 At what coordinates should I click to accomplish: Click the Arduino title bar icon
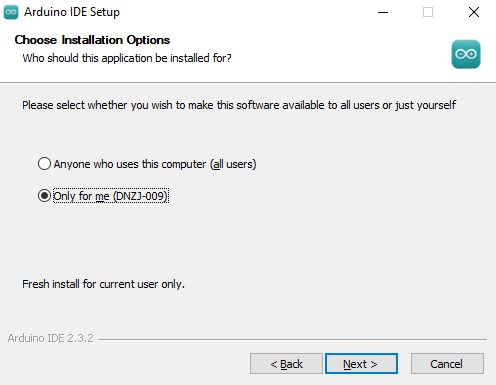pos(11,12)
